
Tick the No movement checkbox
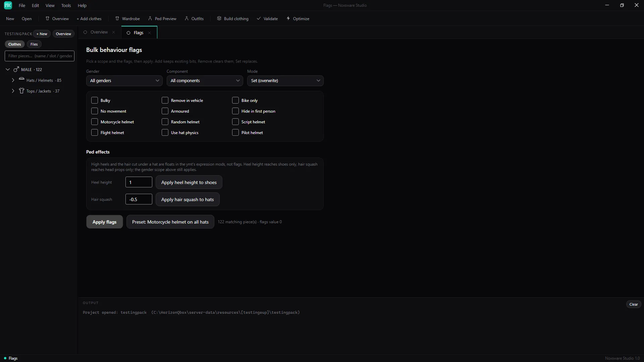(x=95, y=111)
